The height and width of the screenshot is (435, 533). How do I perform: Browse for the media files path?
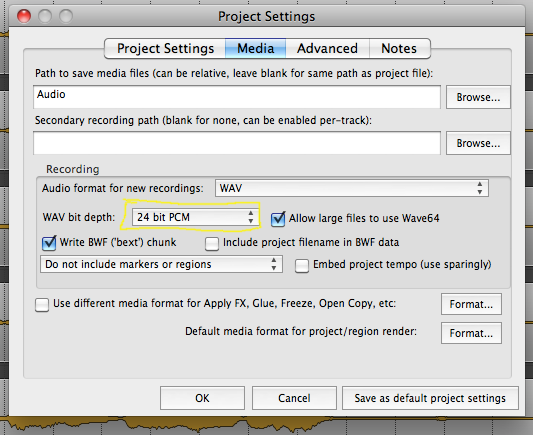click(478, 97)
